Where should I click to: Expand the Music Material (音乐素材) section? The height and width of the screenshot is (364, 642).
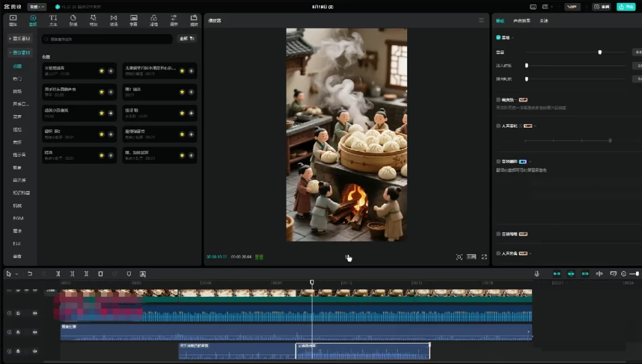(20, 39)
